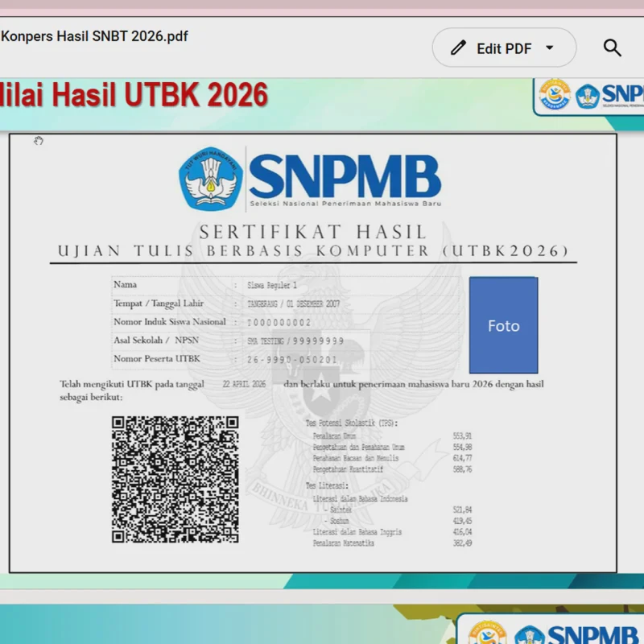The height and width of the screenshot is (644, 644).
Task: Click the score 554,98
Action: click(462, 447)
